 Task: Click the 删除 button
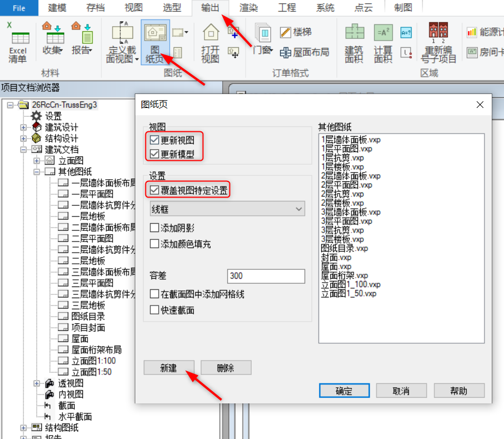point(226,368)
